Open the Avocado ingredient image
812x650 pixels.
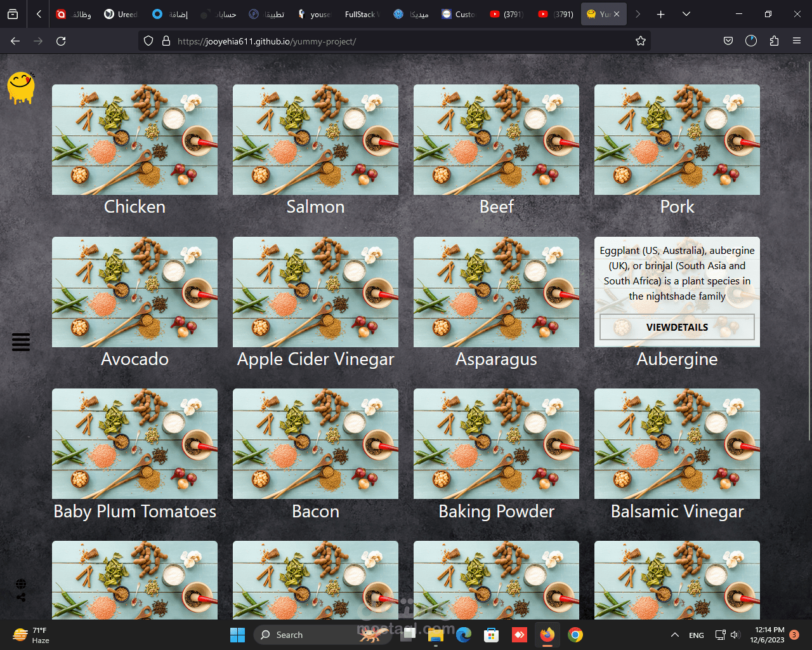[134, 292]
